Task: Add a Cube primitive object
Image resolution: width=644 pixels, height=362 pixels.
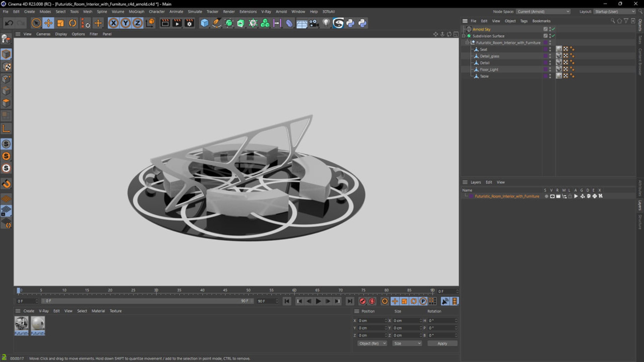Action: coord(204,23)
